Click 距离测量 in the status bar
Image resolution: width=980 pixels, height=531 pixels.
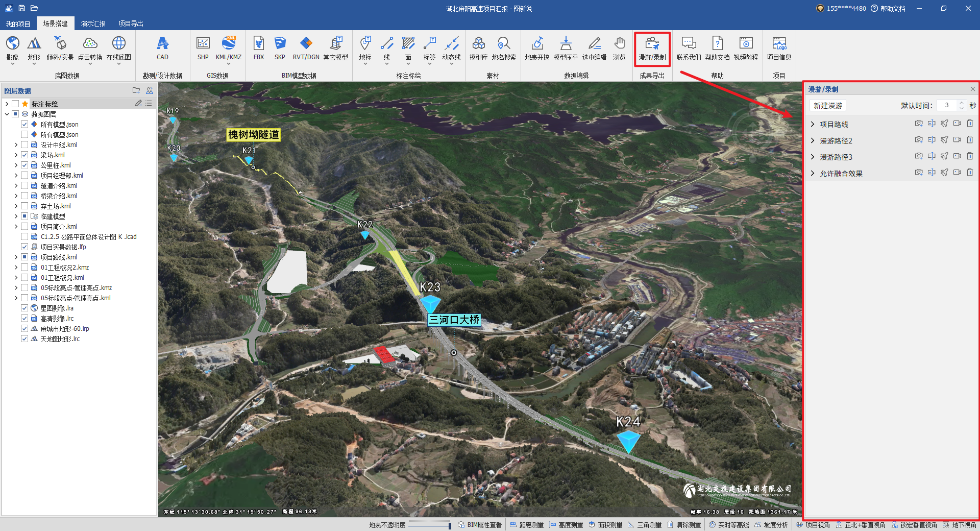tap(527, 525)
